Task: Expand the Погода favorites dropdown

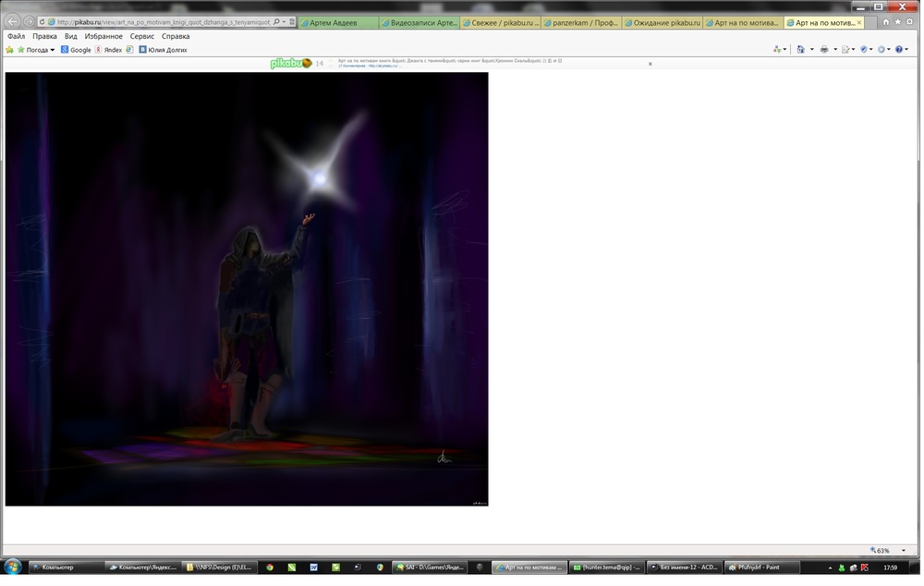Action: 52,50
